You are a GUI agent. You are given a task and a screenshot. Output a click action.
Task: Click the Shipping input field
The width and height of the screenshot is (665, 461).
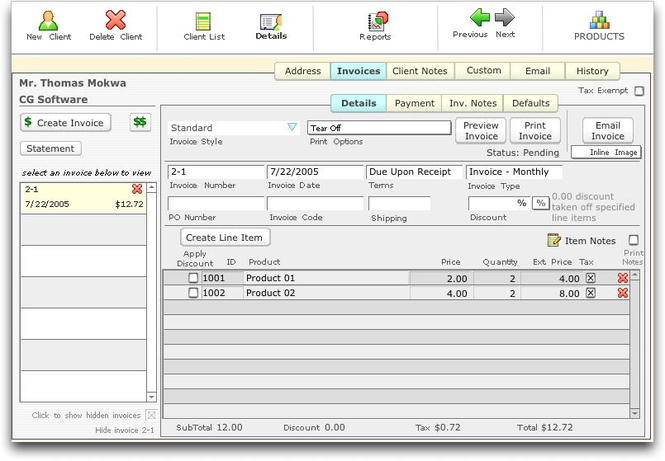(x=399, y=203)
